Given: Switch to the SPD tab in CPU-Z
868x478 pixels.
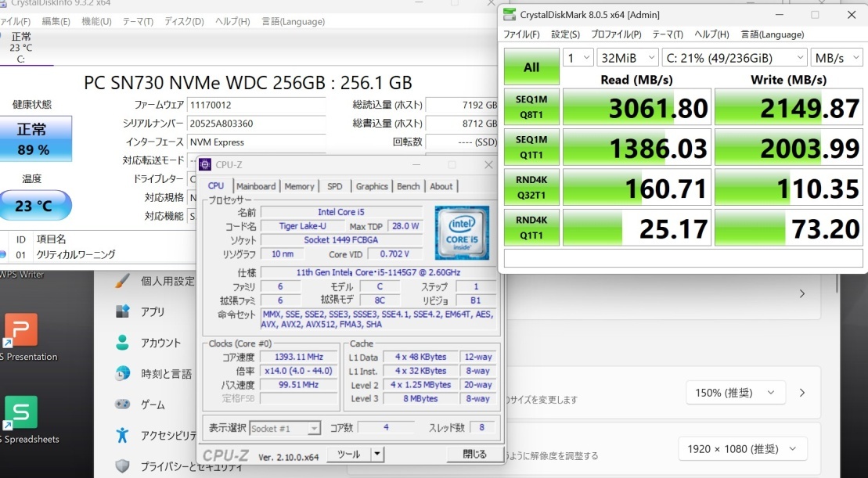Looking at the screenshot, I should (335, 186).
